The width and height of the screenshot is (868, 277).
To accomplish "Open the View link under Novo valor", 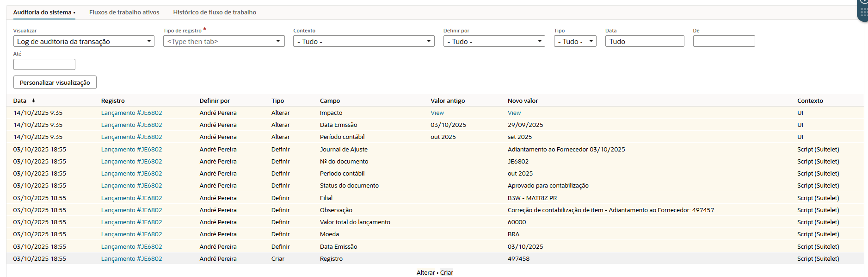I will (x=514, y=113).
